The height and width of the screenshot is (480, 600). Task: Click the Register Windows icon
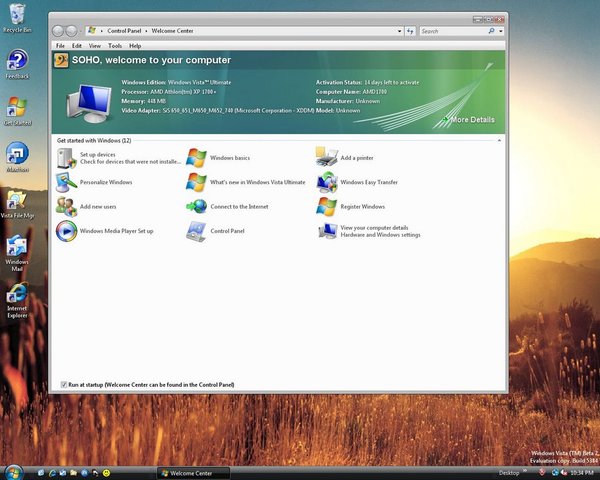pos(326,207)
